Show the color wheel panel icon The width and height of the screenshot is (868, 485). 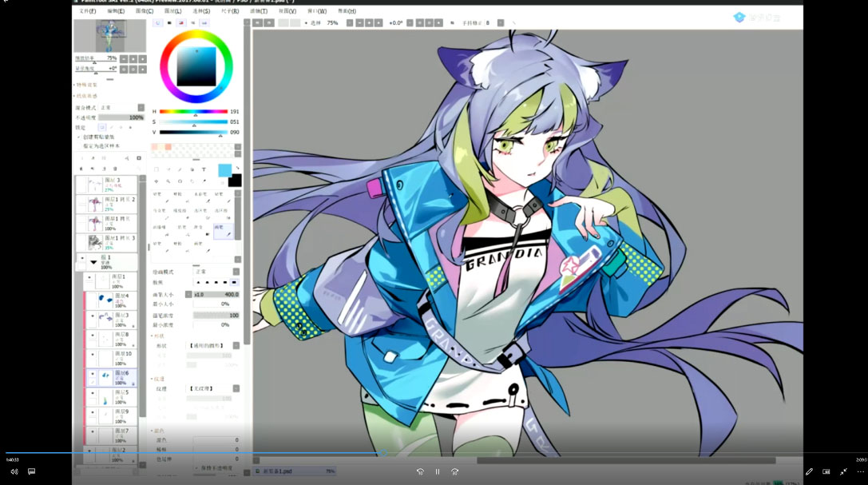click(158, 22)
